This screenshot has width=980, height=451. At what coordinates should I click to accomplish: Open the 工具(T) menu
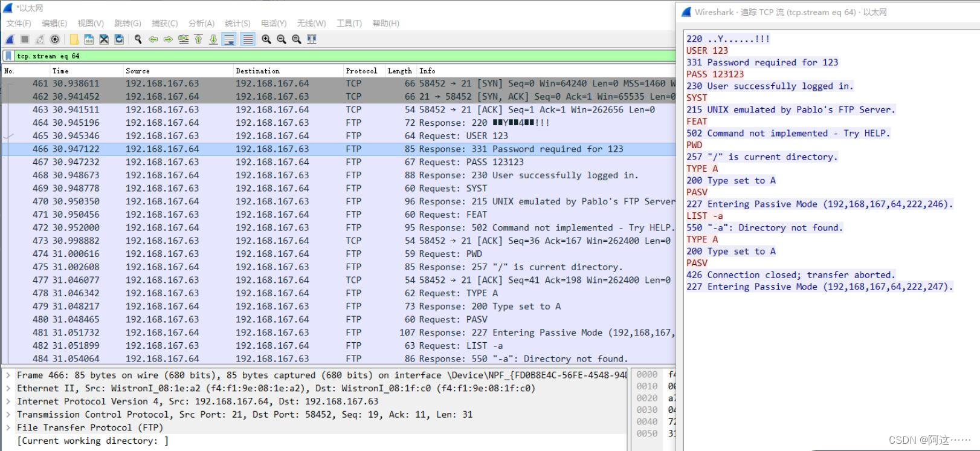[349, 24]
